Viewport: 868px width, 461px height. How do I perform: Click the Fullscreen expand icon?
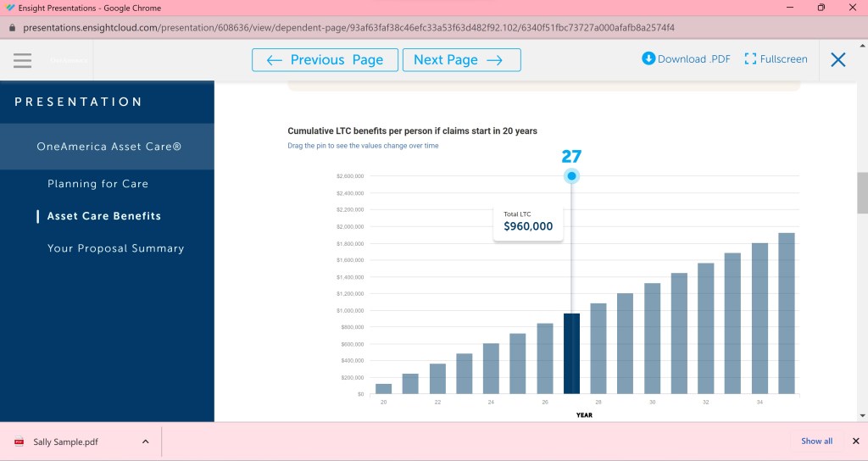click(x=750, y=58)
